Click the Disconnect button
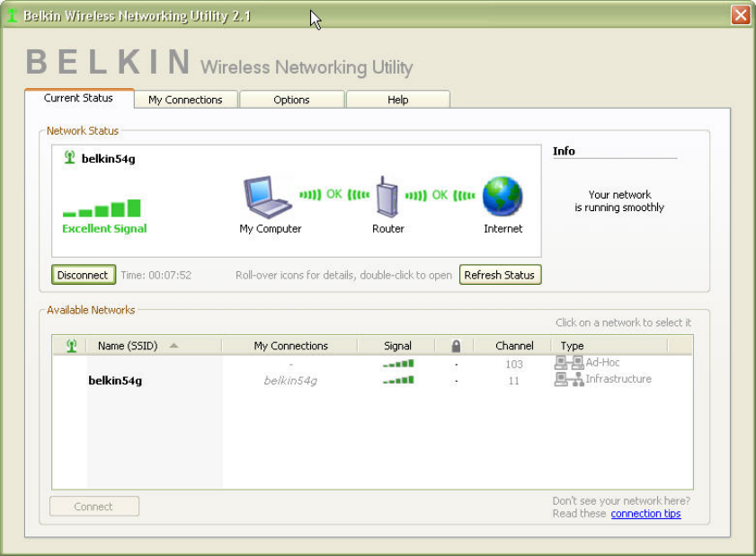756x556 pixels. tap(83, 275)
